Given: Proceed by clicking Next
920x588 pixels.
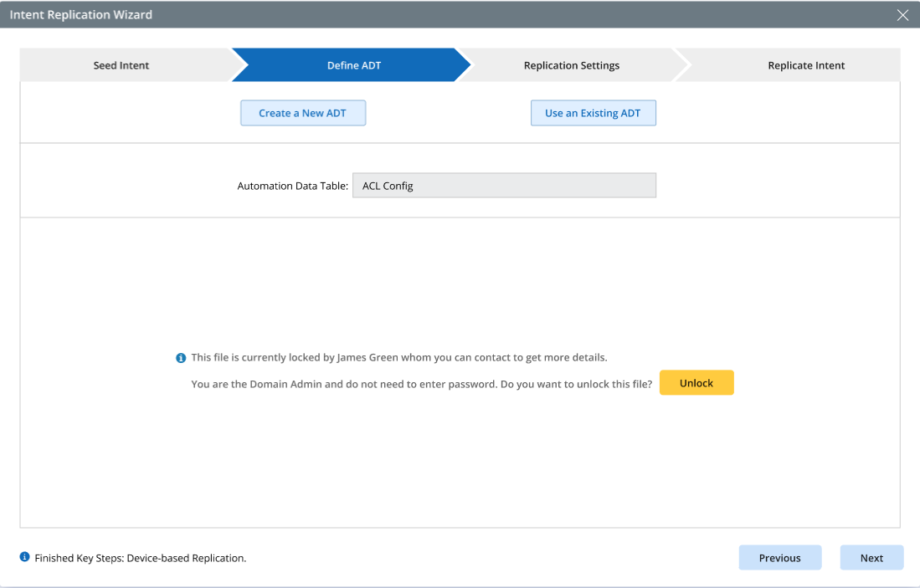Looking at the screenshot, I should [871, 558].
